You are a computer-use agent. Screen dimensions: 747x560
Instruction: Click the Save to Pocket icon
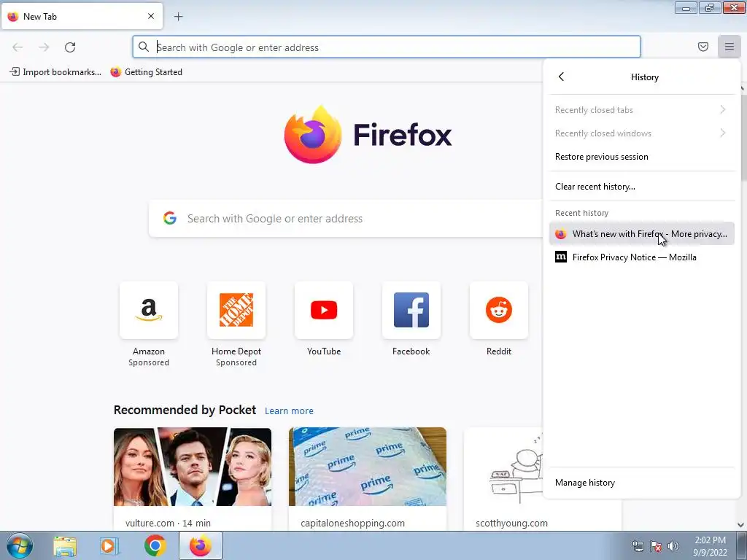coord(703,47)
